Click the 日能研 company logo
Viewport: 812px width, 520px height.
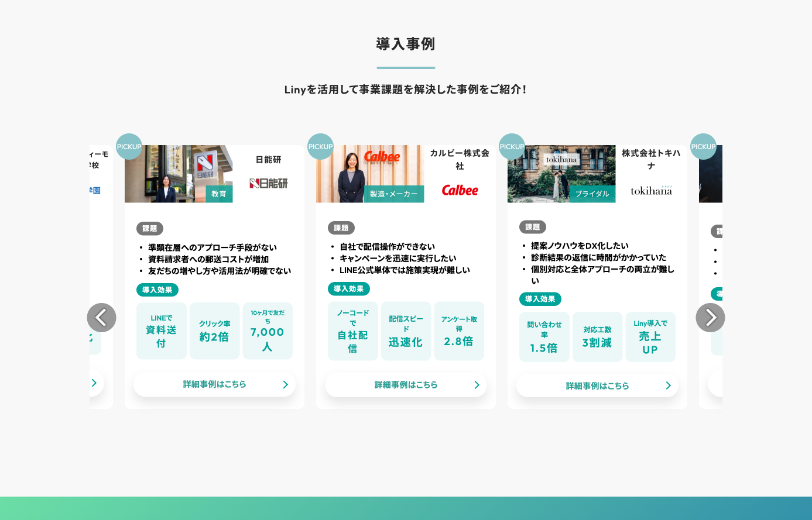269,184
